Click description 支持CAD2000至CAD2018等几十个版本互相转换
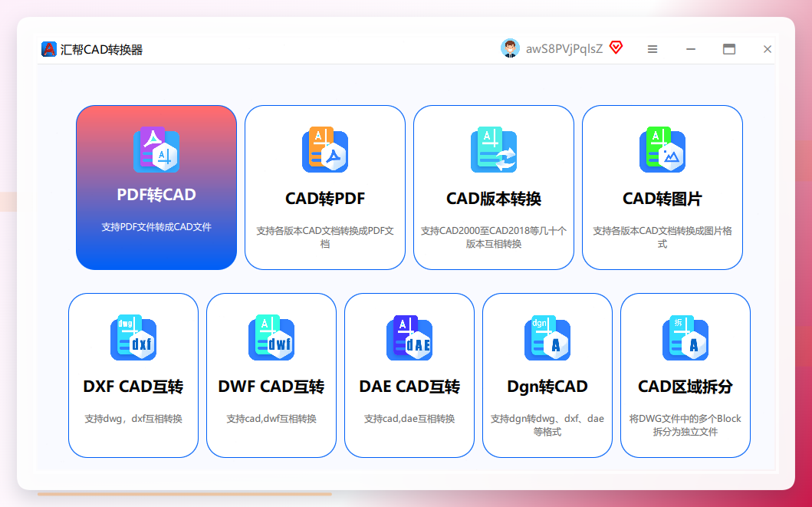Viewport: 812px width, 507px height. click(494, 237)
